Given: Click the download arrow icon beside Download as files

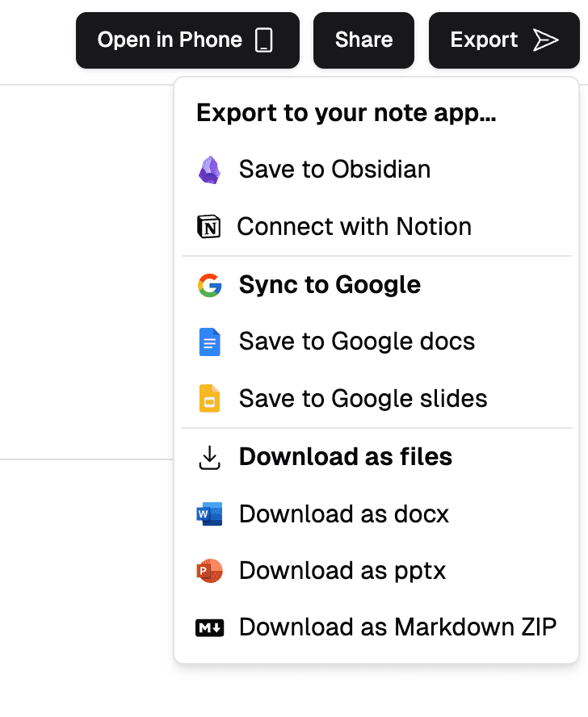Looking at the screenshot, I should pos(209,456).
